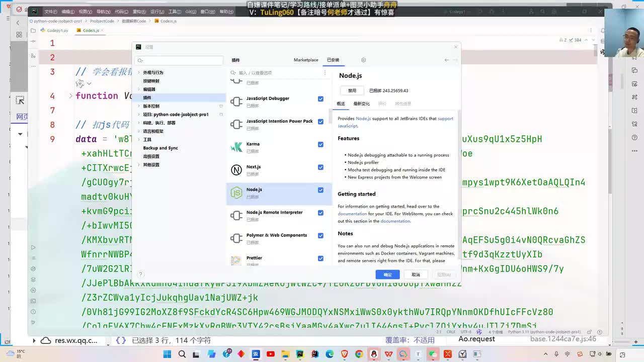
Task: Open Edge browser from the taskbar
Action: click(330, 354)
